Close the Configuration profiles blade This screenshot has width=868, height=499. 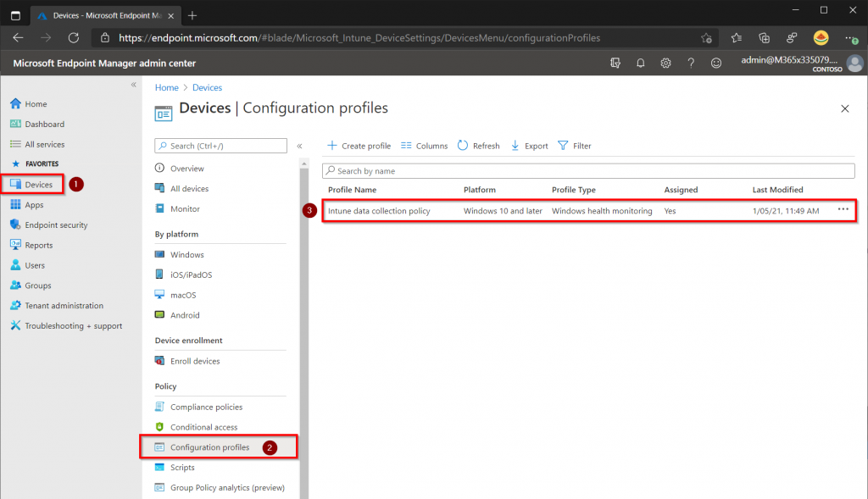click(x=845, y=108)
